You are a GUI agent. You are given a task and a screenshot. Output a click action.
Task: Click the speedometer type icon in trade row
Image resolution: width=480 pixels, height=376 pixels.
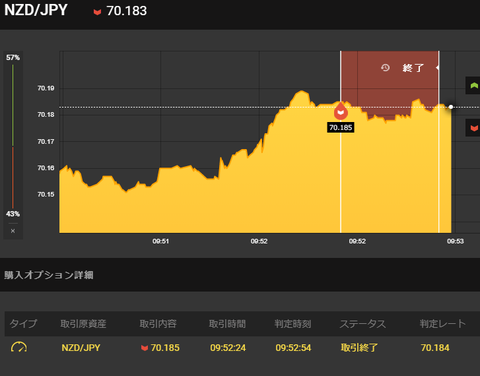click(19, 347)
